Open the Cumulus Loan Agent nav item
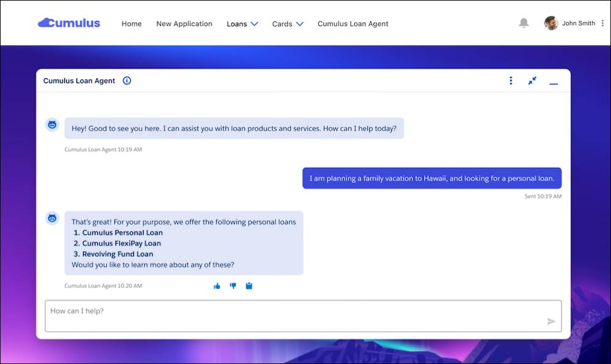The width and height of the screenshot is (611, 364). [x=353, y=24]
